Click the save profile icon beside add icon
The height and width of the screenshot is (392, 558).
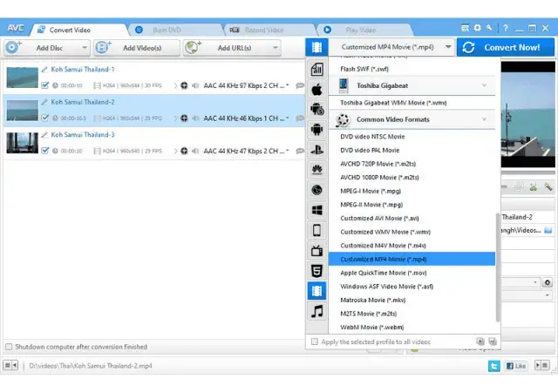[493, 341]
